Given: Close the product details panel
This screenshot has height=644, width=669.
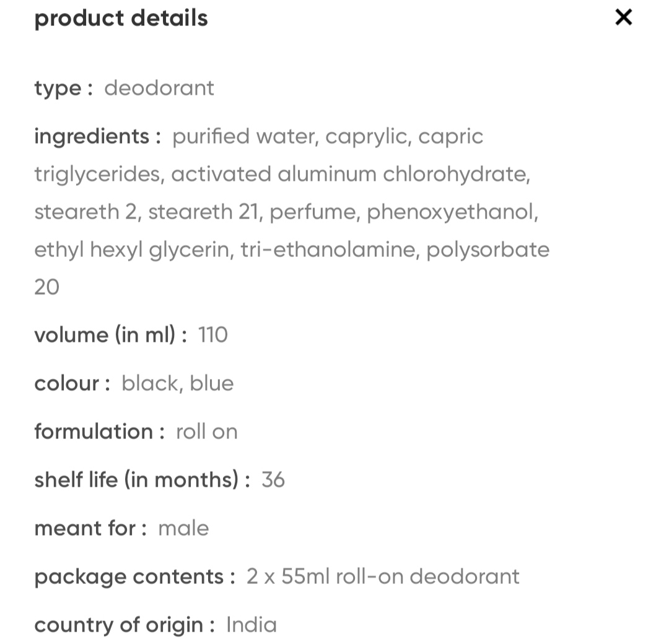Looking at the screenshot, I should 623,17.
